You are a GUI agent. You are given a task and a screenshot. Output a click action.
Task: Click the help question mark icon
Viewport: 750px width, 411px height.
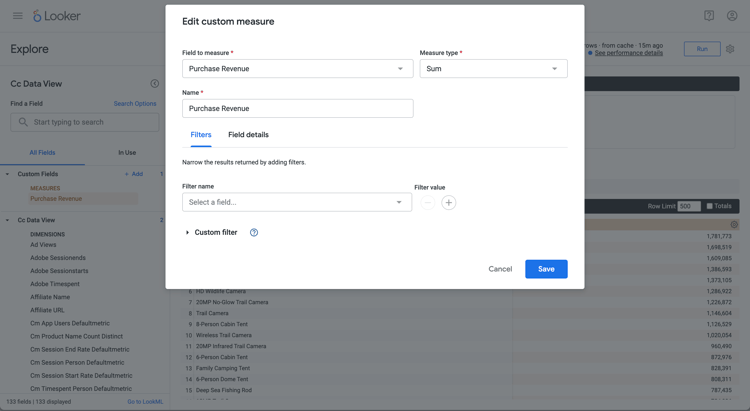[709, 16]
